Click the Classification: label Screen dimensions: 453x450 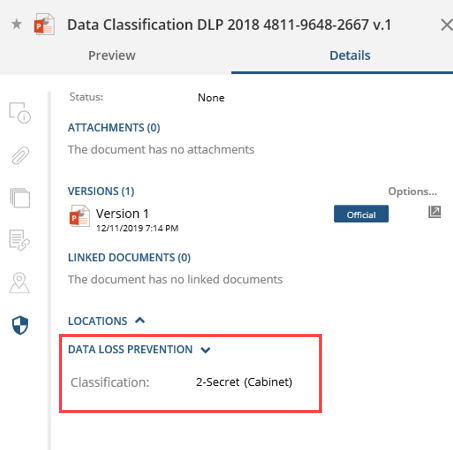coord(110,382)
